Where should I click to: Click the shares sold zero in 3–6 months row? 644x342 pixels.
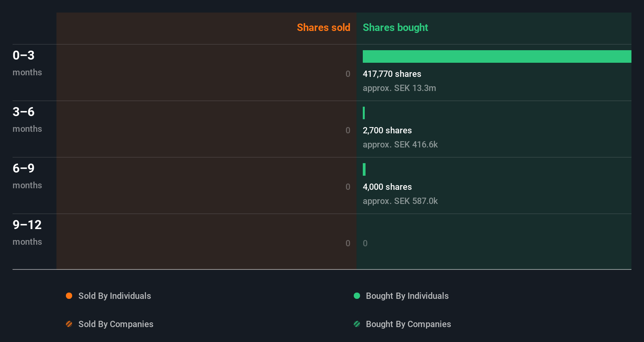click(348, 130)
